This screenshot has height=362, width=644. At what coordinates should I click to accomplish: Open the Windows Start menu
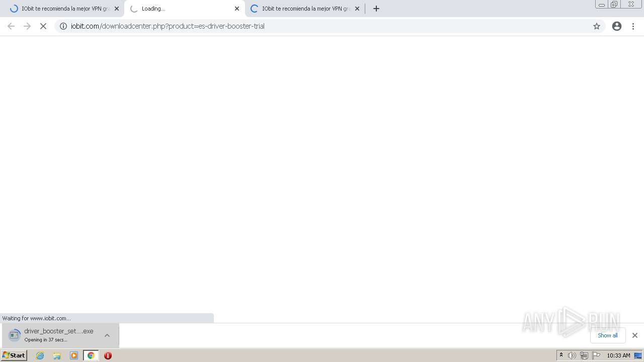(x=14, y=355)
